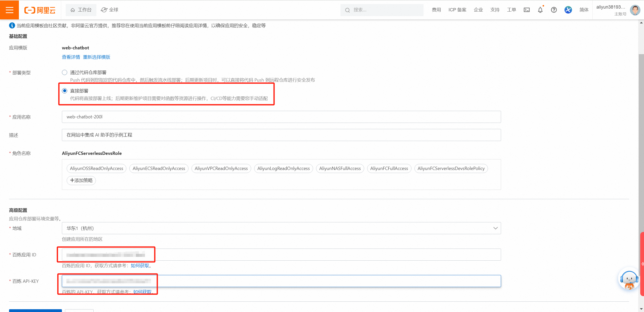Open the ICP 备案 menu item
Image resolution: width=644 pixels, height=312 pixels.
[457, 10]
